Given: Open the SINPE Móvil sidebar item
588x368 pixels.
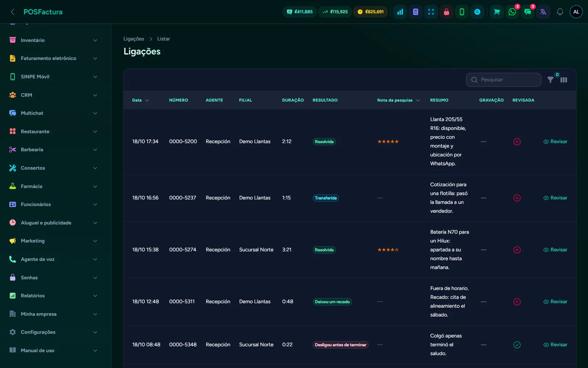Looking at the screenshot, I should tap(54, 77).
